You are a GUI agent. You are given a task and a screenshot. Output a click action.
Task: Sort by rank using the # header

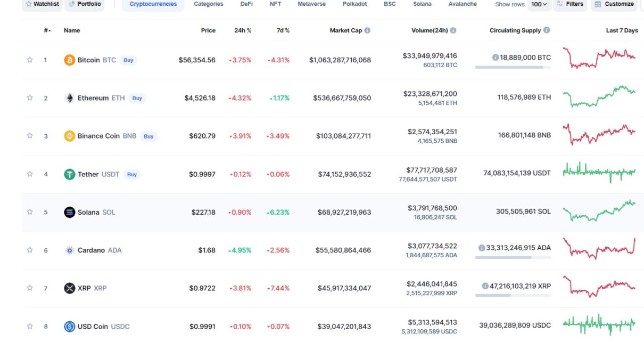coord(47,30)
